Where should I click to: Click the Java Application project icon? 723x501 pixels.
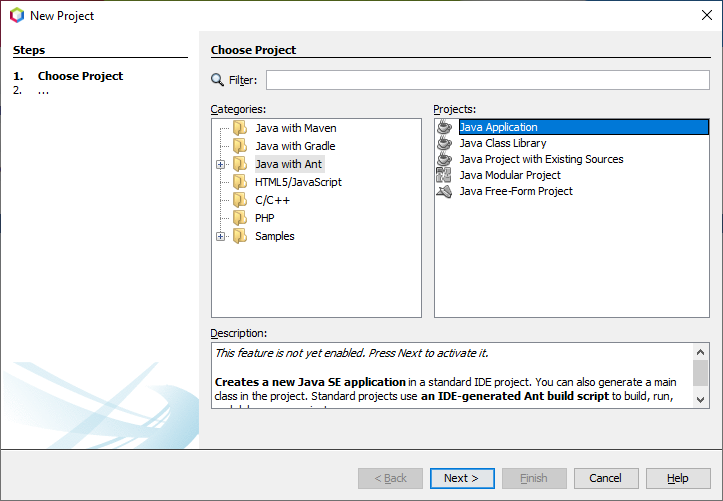click(x=444, y=127)
